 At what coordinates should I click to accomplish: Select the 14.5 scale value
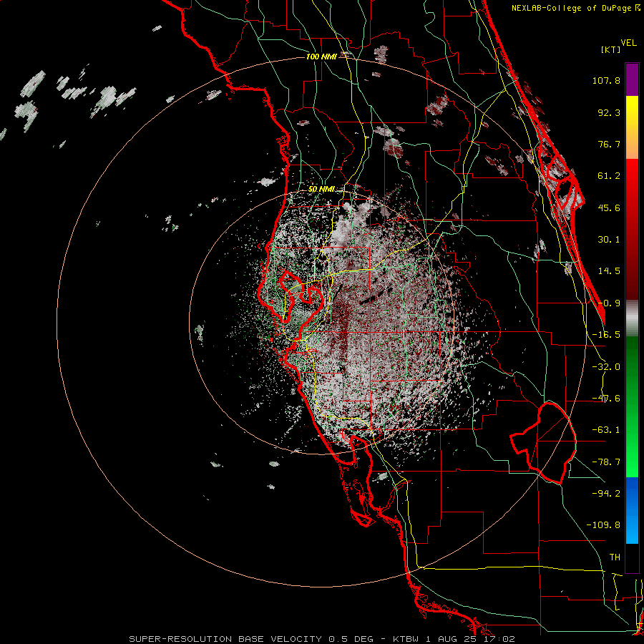(609, 271)
